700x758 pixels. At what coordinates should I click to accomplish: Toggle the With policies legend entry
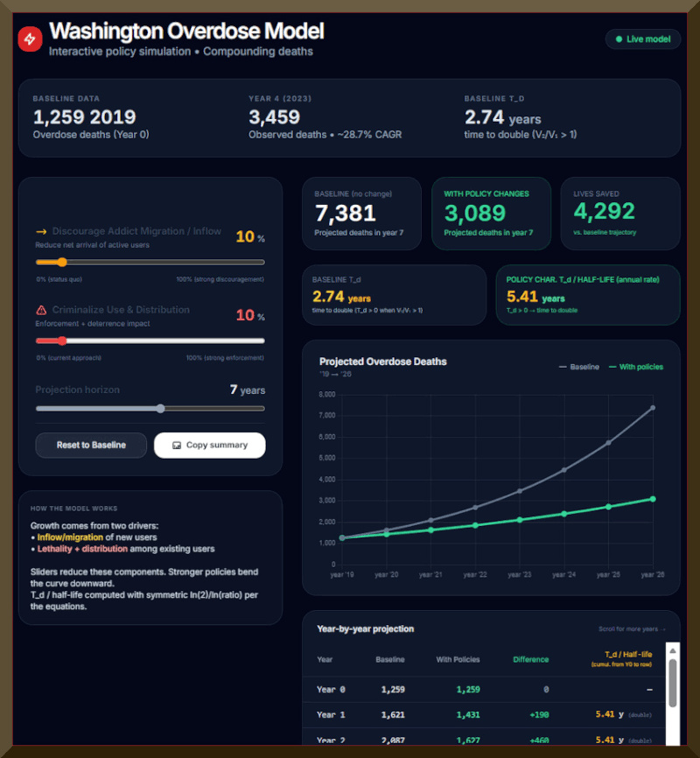click(x=636, y=367)
